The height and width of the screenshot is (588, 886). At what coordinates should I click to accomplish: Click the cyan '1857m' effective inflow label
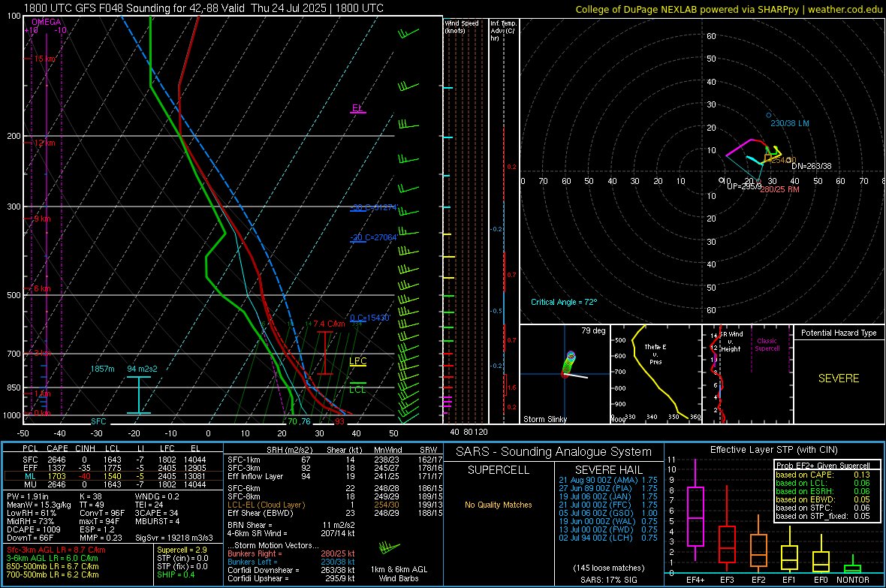coord(102,369)
